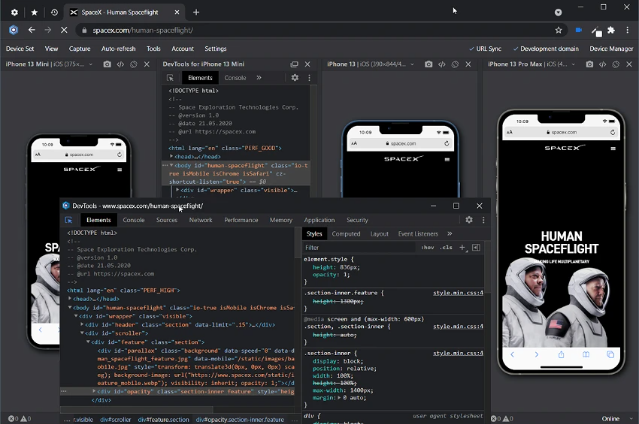Pop out the iPhone 13 Mini DevTools panel
This screenshot has height=424, width=639.
click(294, 64)
